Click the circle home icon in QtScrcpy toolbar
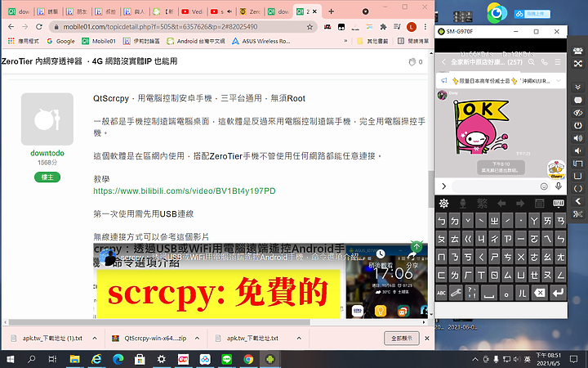Screen dimensions: 588x368 coord(577,189)
